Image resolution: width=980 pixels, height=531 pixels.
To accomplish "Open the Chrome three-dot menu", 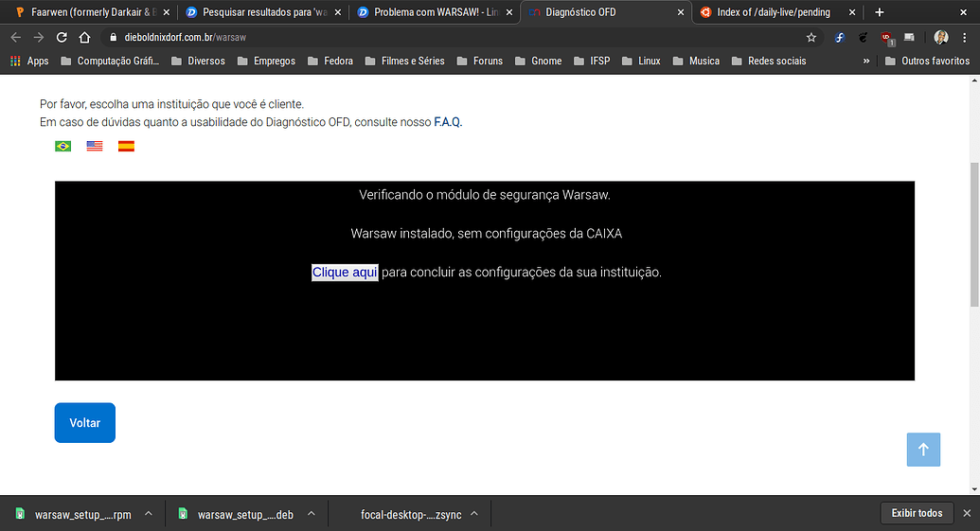I will 964,38.
